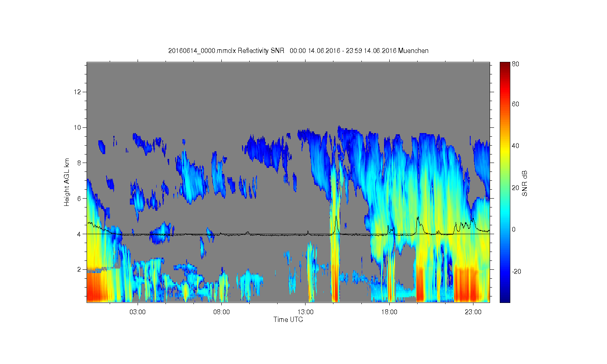Click the height tick label 4
Screen dimensions: 607x364
pos(79,234)
